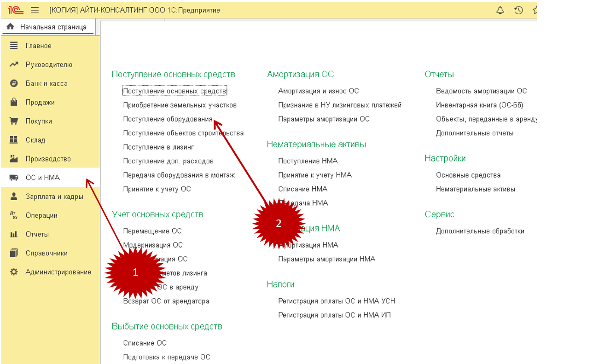616x364 pixels.
Task: Click the ОС и НМА truck icon
Action: pyautogui.click(x=14, y=178)
